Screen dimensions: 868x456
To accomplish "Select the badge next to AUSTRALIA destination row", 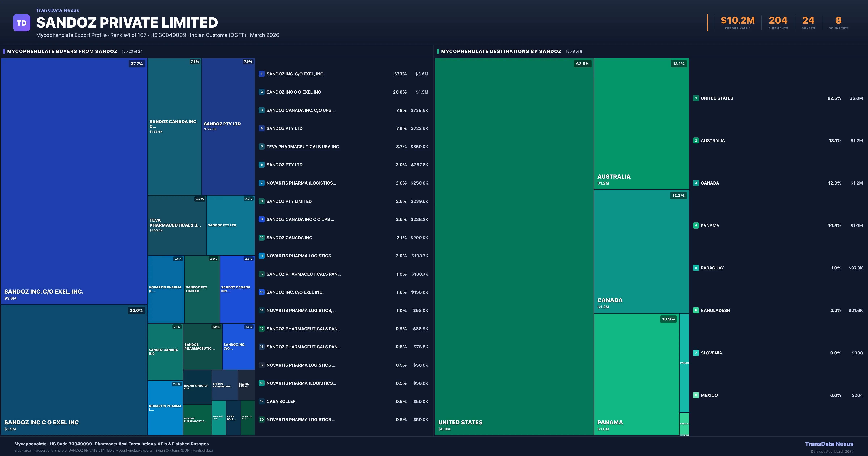I will pyautogui.click(x=696, y=141).
